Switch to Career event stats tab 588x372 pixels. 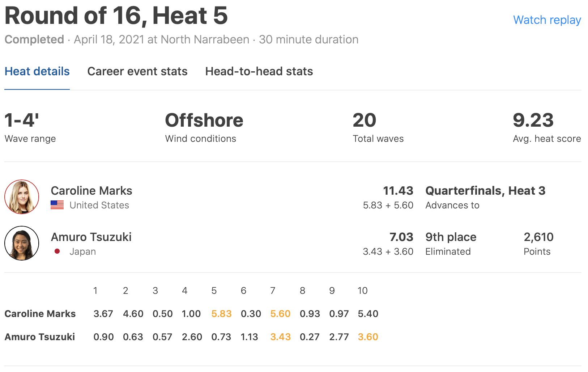(x=137, y=71)
